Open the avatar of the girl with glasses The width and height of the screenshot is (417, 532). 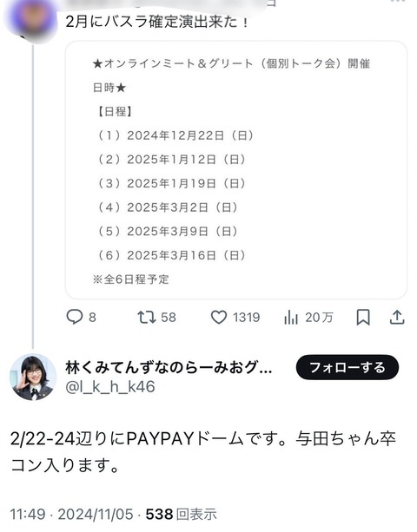(33, 377)
